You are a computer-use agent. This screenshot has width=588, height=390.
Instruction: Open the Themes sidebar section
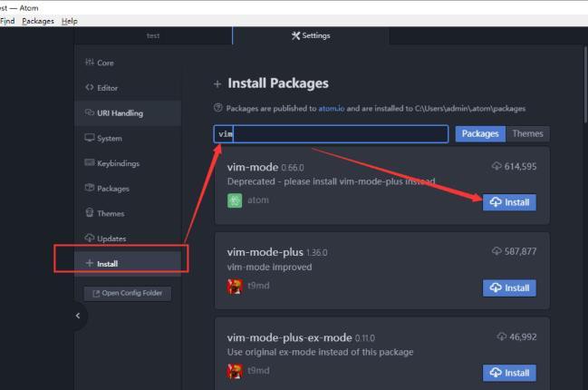tap(128, 213)
